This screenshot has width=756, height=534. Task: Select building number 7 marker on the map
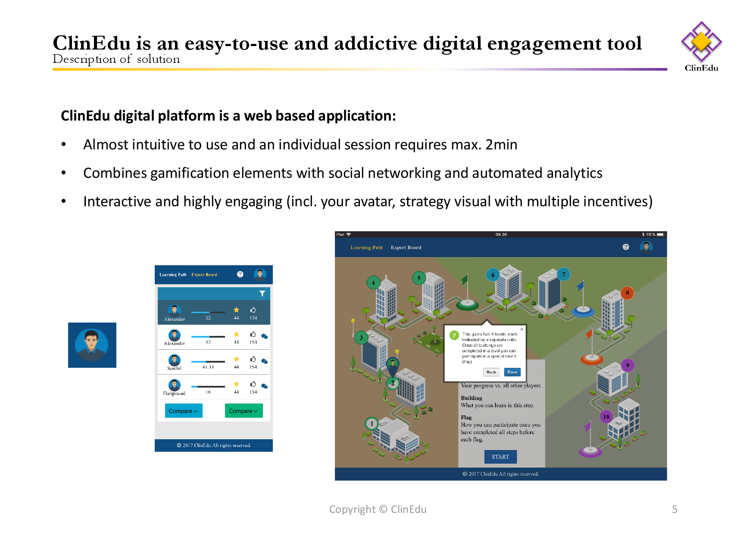click(563, 274)
